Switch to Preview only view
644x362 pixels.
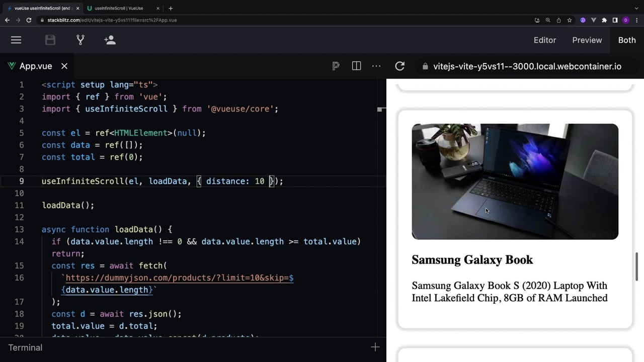587,40
